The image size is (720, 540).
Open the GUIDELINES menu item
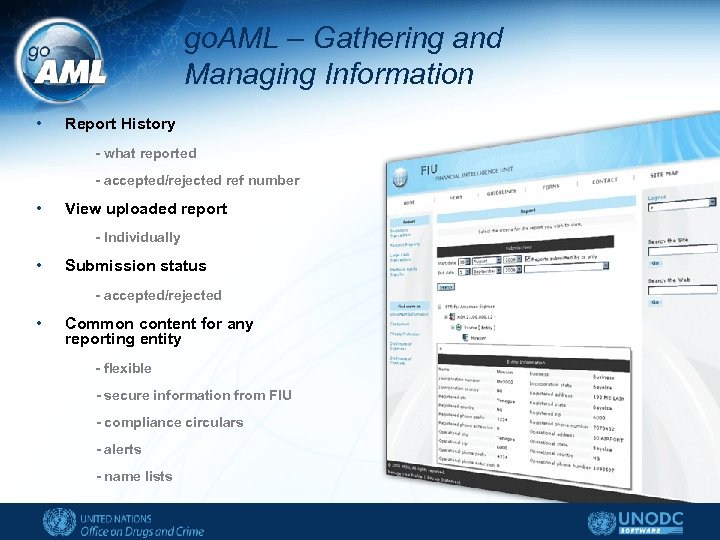501,192
